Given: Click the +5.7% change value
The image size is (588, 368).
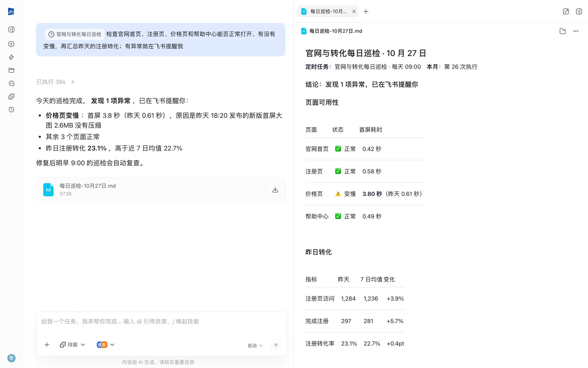Looking at the screenshot, I should pyautogui.click(x=395, y=321).
